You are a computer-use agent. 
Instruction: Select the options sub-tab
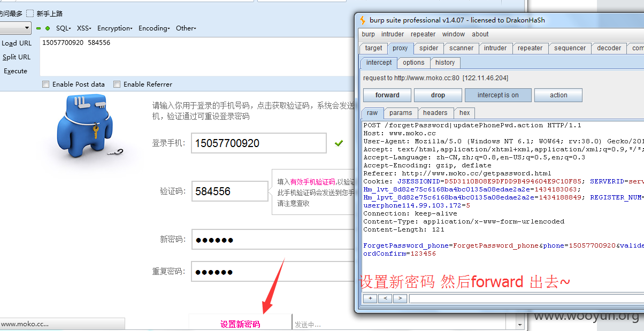[x=413, y=63]
